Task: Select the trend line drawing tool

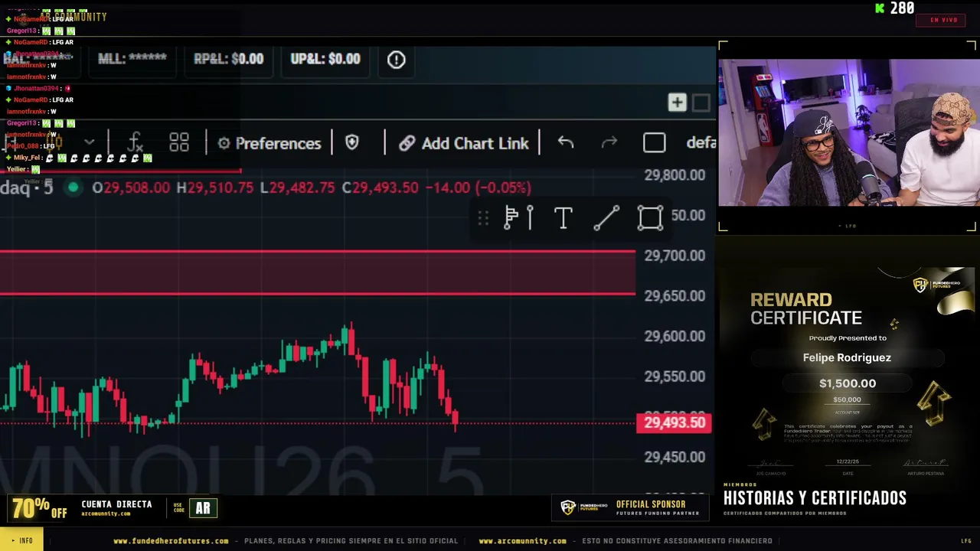Action: (606, 218)
